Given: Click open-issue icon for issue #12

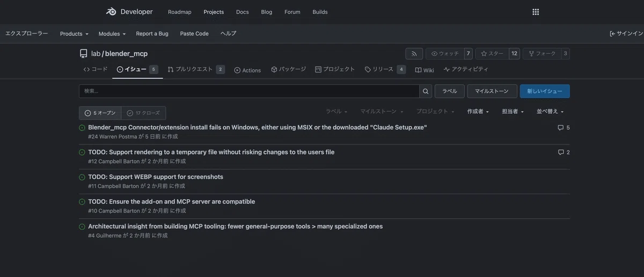Looking at the screenshot, I should 82,152.
